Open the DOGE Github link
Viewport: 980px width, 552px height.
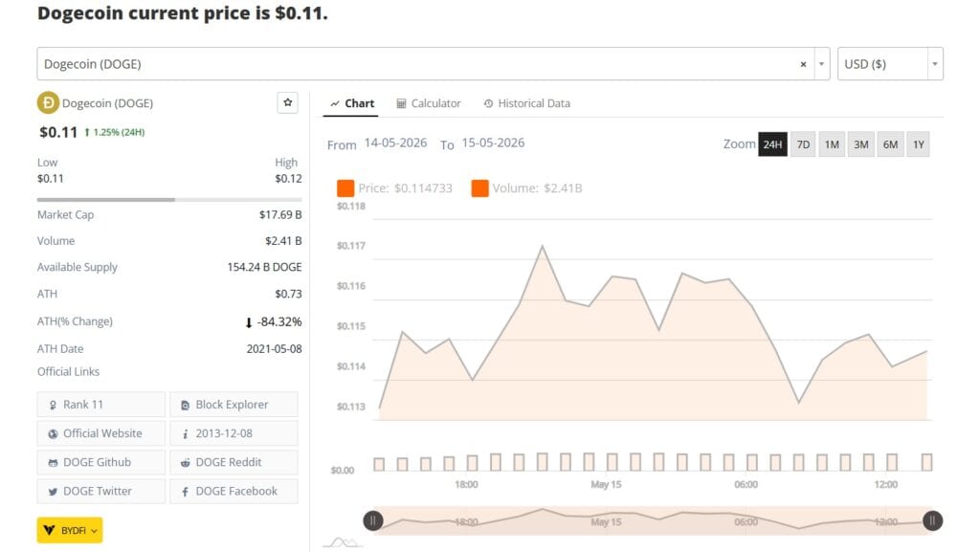tap(101, 462)
